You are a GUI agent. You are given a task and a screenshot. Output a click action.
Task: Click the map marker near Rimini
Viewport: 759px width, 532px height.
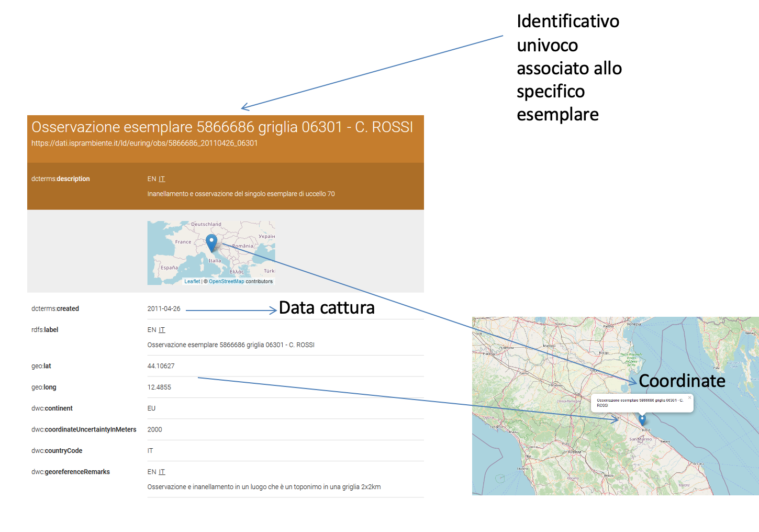coord(642,419)
